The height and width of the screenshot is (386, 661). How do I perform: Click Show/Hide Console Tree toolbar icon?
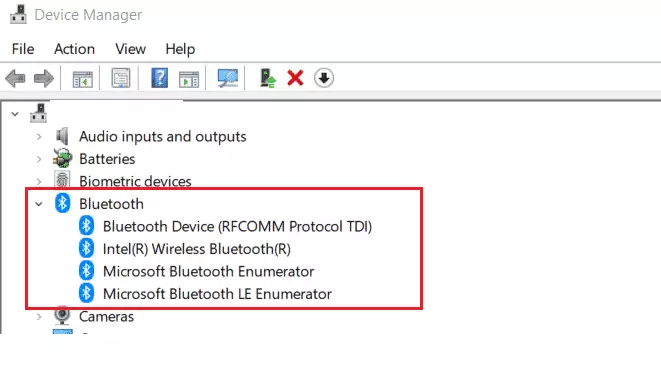[x=82, y=78]
